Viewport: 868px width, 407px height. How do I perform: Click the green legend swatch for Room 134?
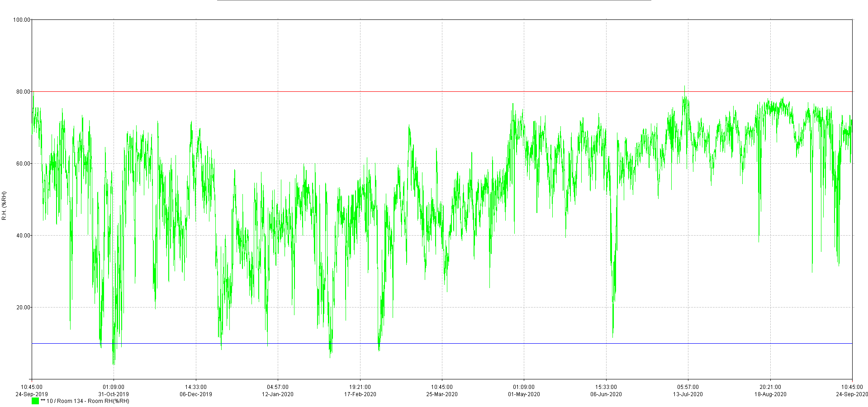click(x=35, y=401)
